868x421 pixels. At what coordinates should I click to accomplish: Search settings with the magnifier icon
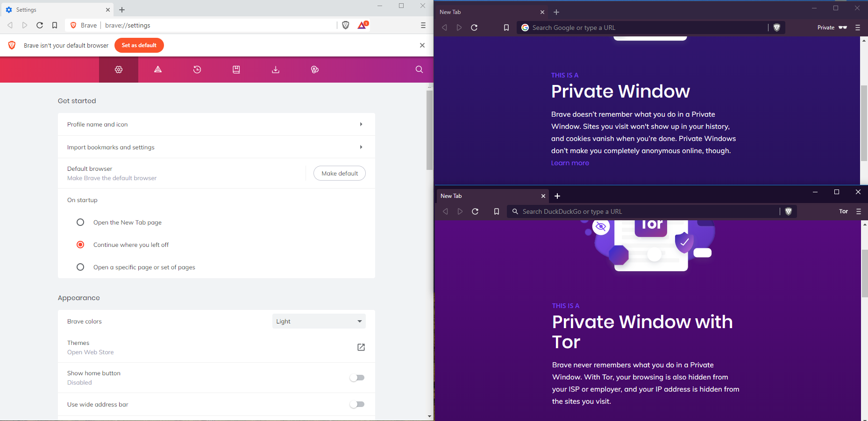click(419, 70)
